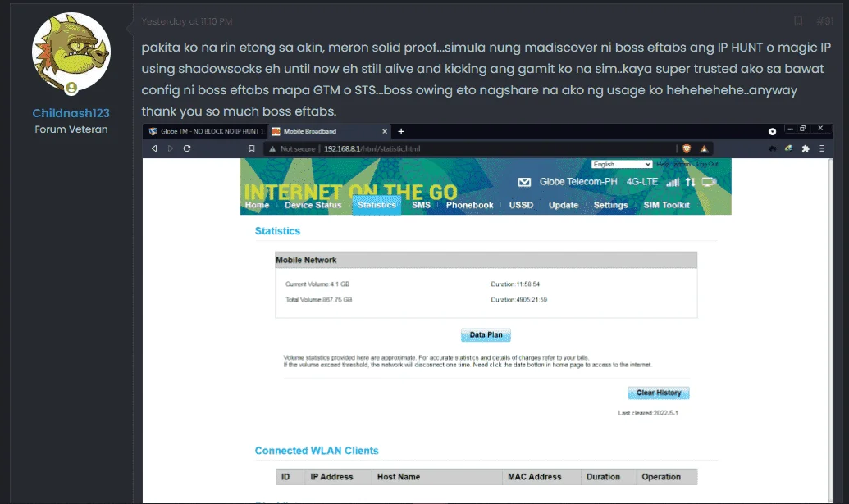Open the browser hamburger menu
Image resolution: width=849 pixels, height=504 pixels.
click(822, 148)
